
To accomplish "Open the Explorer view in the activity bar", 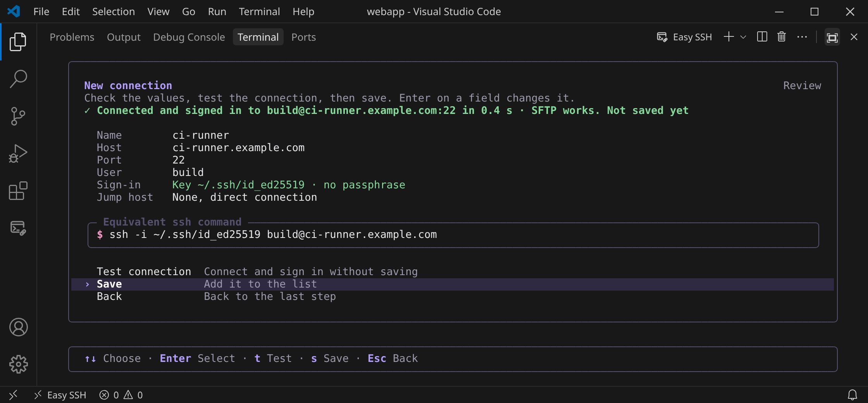I will [18, 41].
